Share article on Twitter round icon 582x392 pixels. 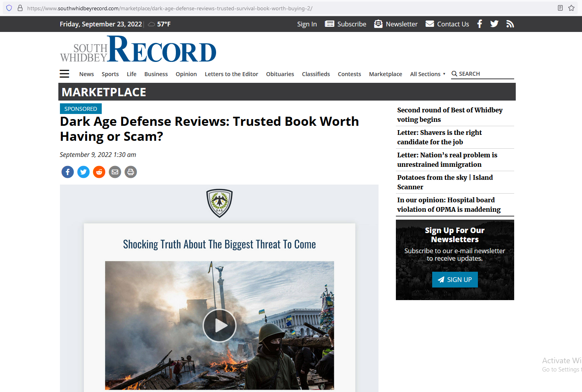coord(84,172)
